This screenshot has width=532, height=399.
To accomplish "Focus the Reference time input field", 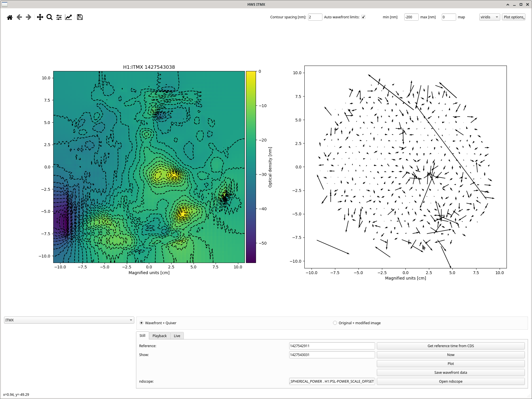I will pyautogui.click(x=332, y=346).
